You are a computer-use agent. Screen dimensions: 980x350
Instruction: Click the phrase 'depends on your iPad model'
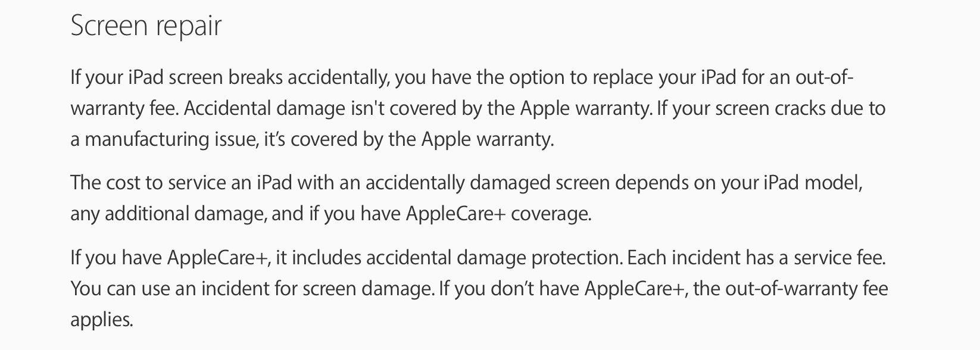(739, 182)
